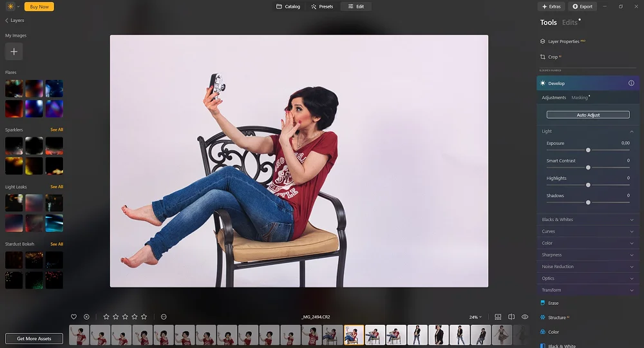Toggle the filmstrip display icon
Viewport: 644px width, 348px height.
[498, 317]
